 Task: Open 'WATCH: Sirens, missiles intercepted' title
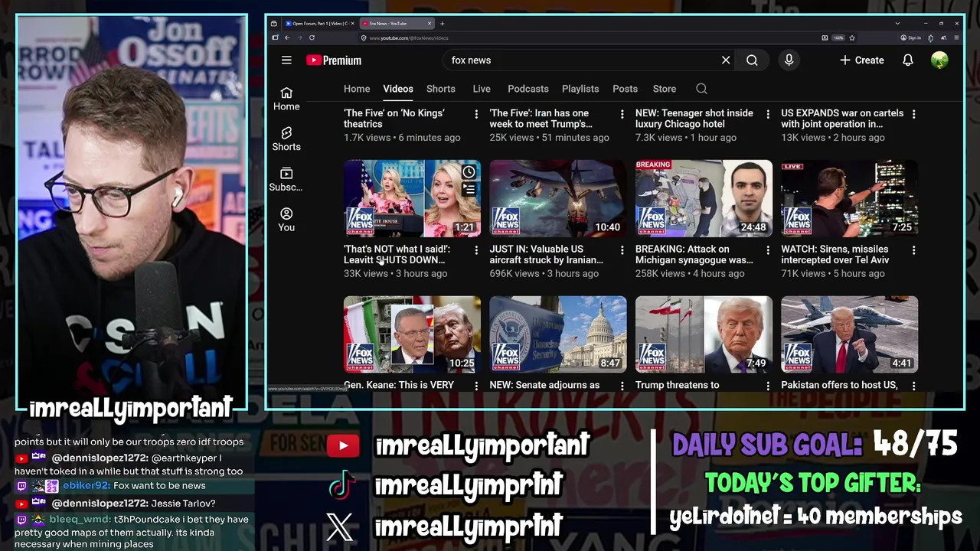(x=835, y=254)
